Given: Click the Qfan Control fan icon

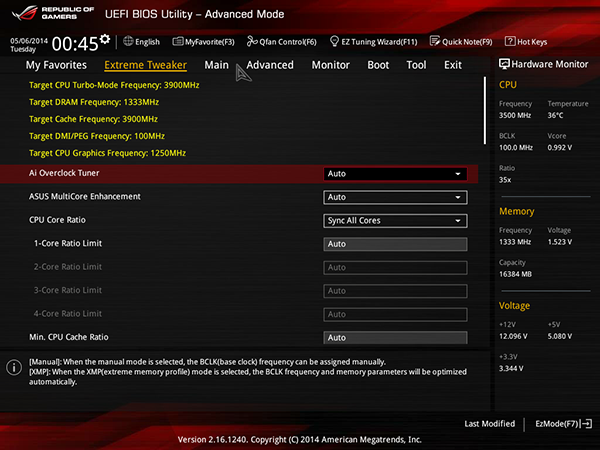Looking at the screenshot, I should tap(252, 41).
